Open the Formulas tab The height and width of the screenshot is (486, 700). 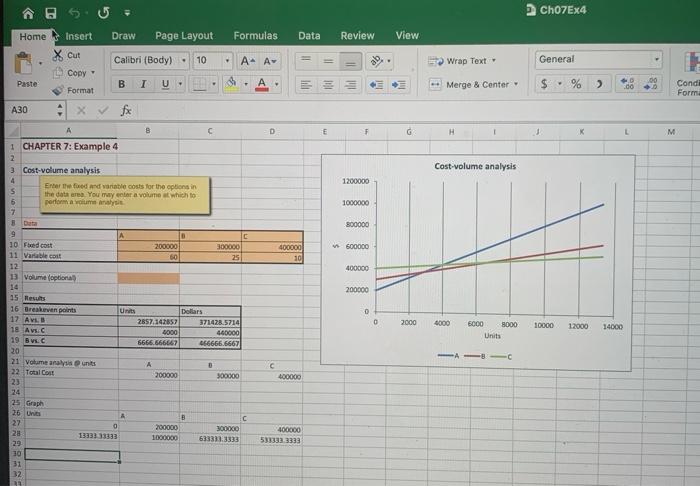pyautogui.click(x=255, y=36)
